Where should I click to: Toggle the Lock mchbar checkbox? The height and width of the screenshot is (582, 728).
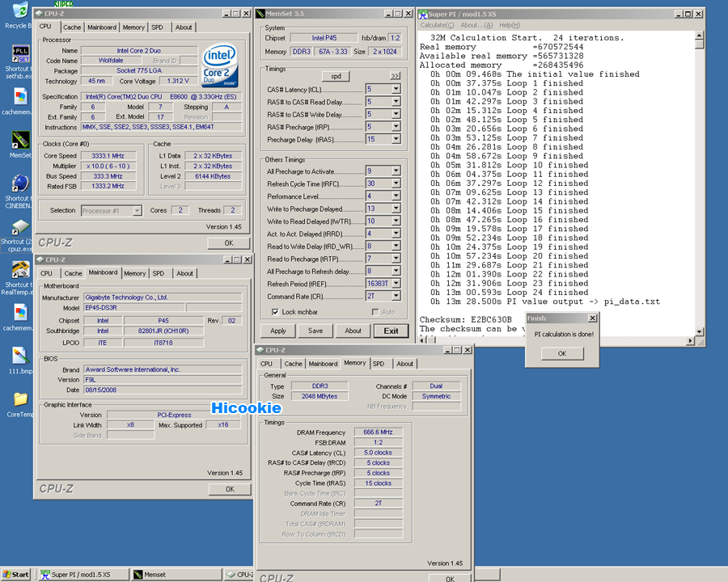click(x=275, y=312)
